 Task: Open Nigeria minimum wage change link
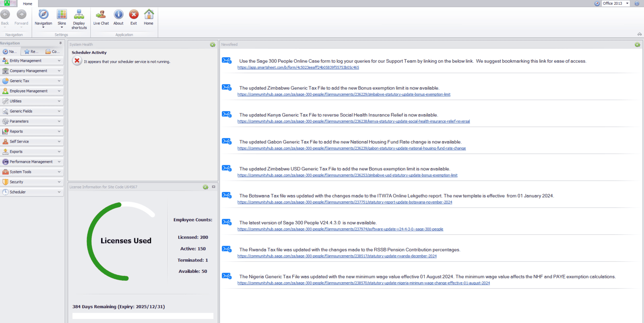(x=363, y=283)
